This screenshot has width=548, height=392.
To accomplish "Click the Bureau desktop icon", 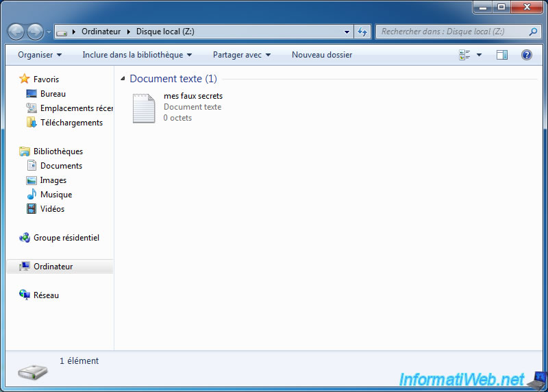I will click(31, 94).
